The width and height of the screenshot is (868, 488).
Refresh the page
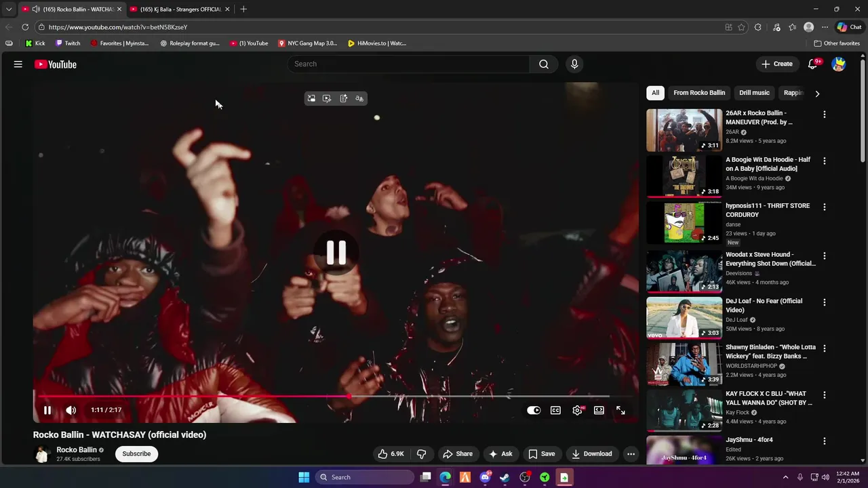pos(25,27)
